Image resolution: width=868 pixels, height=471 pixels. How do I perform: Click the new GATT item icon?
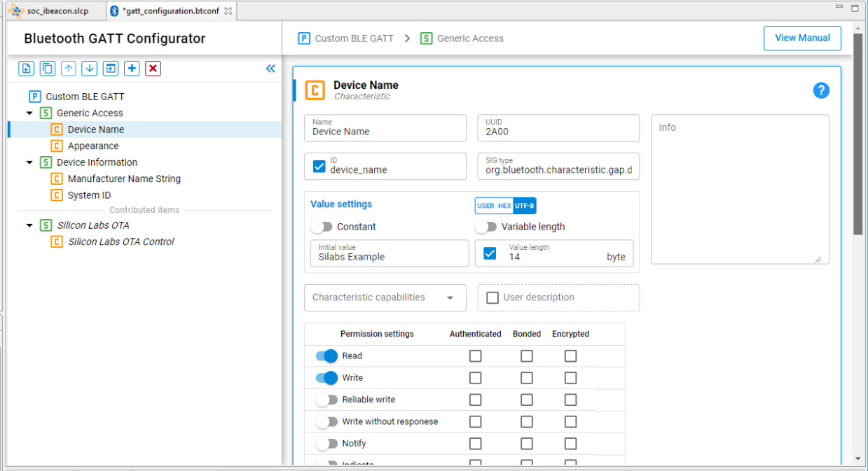pyautogui.click(x=26, y=68)
